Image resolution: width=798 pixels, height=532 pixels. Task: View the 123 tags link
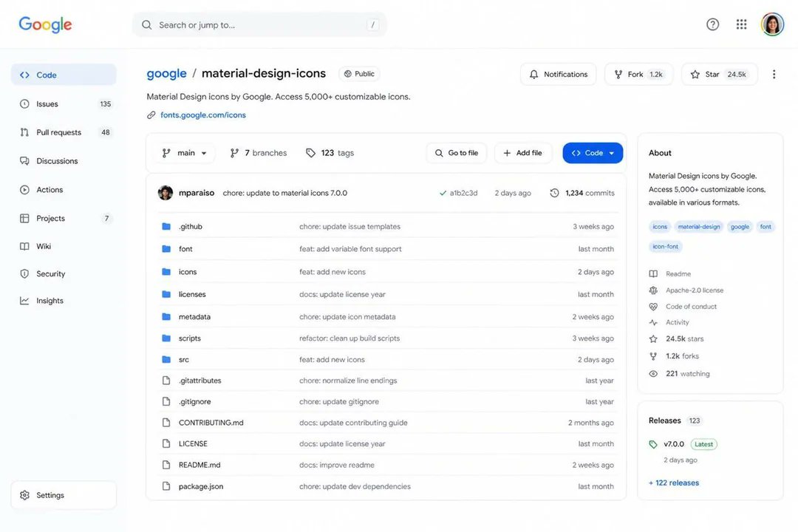(330, 153)
